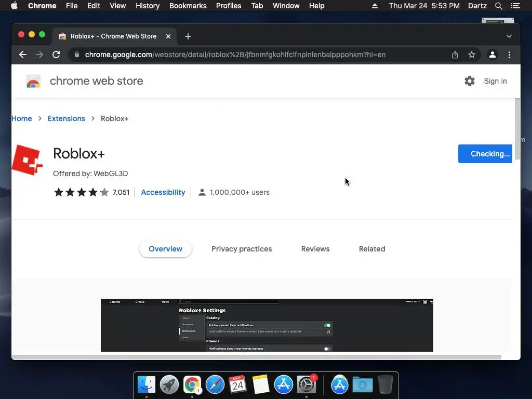Screen dimensions: 532x399
Task: Click the star rating for Roblox+
Action: click(x=82, y=192)
